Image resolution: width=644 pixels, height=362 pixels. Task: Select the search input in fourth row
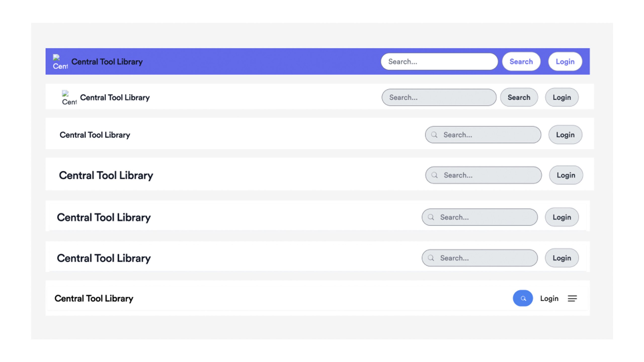(x=483, y=175)
